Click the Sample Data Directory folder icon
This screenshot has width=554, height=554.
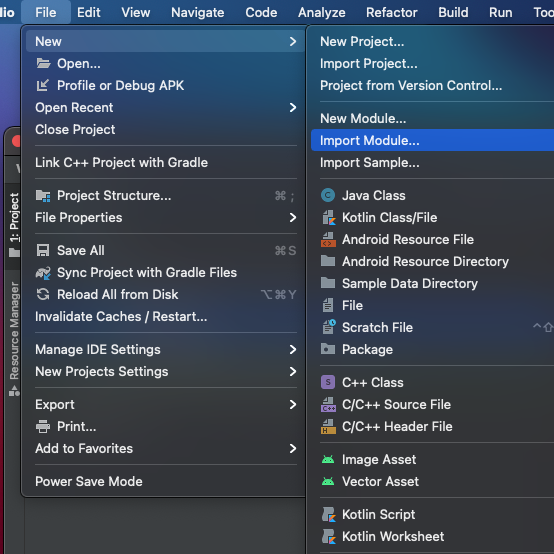coord(328,283)
